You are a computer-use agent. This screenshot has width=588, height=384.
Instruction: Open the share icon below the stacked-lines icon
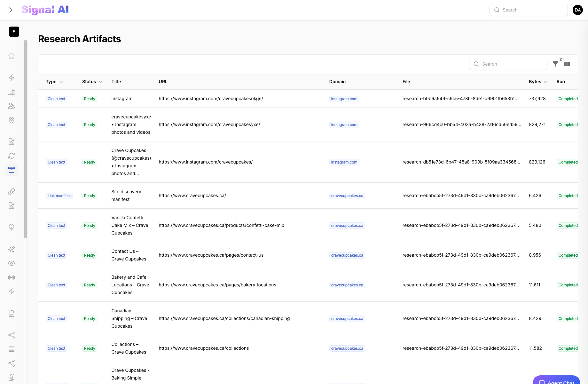click(x=12, y=363)
